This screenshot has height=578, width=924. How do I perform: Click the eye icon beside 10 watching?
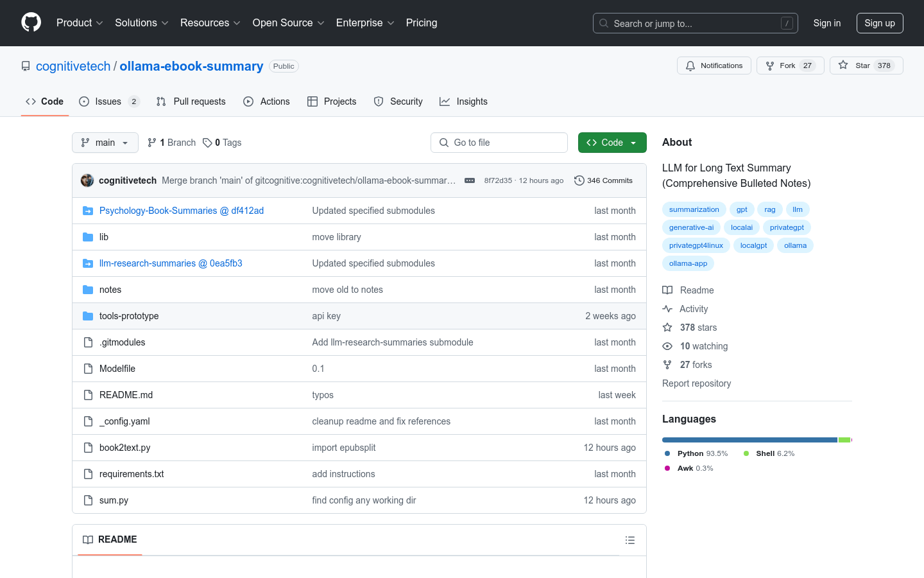pos(667,346)
